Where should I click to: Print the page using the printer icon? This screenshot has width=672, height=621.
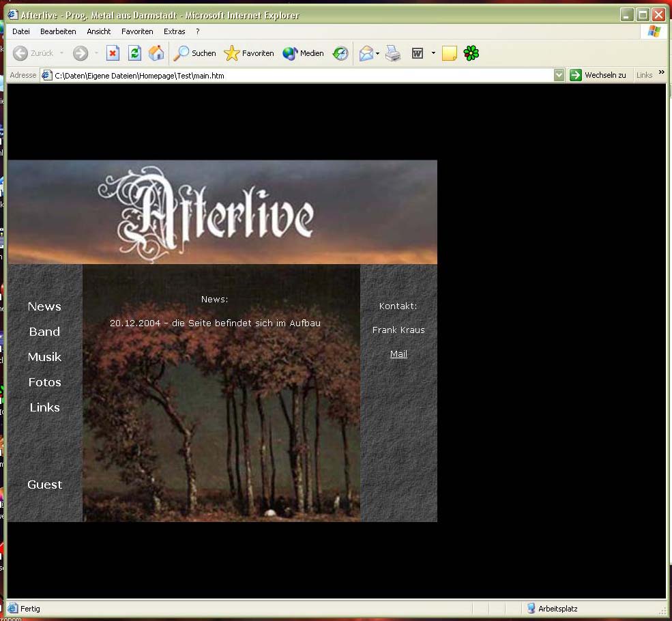click(x=393, y=53)
